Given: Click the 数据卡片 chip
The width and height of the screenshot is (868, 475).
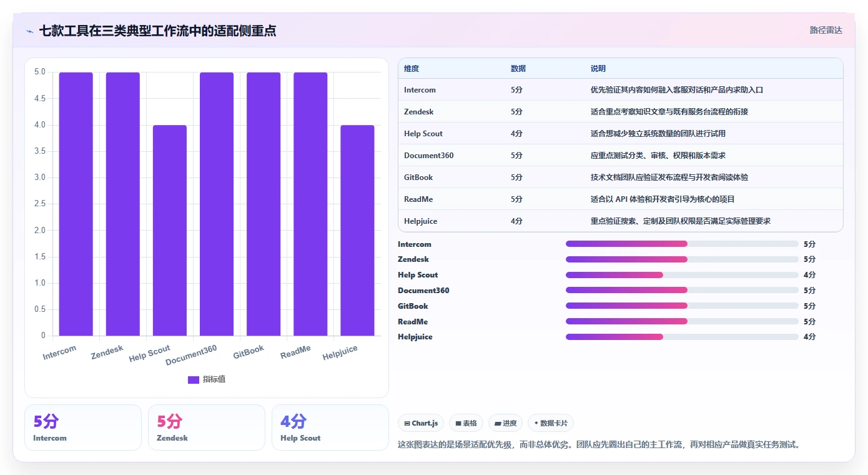Looking at the screenshot, I should [551, 423].
